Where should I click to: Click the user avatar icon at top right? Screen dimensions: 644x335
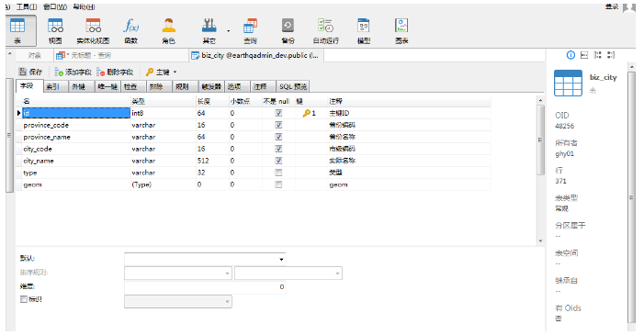click(628, 7)
